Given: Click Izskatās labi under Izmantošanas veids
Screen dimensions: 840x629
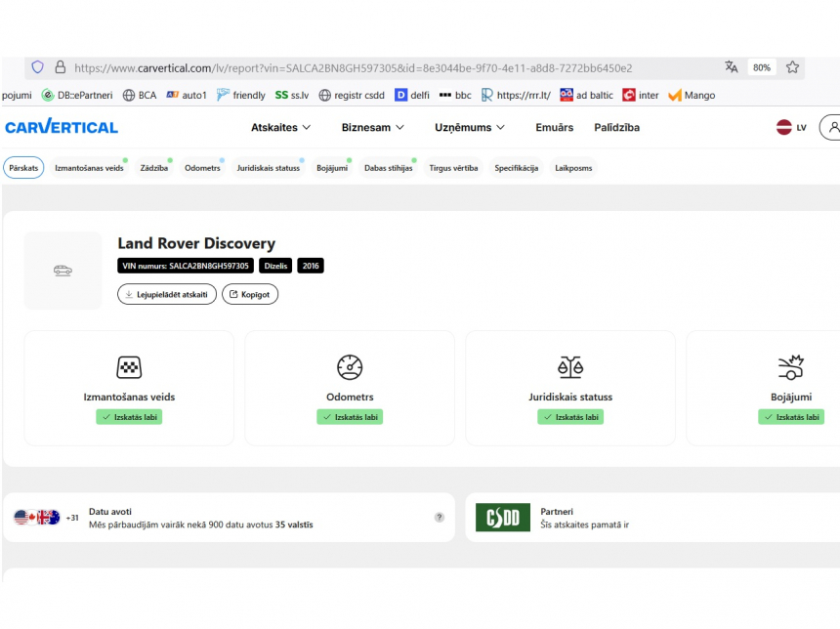Looking at the screenshot, I should click(129, 417).
